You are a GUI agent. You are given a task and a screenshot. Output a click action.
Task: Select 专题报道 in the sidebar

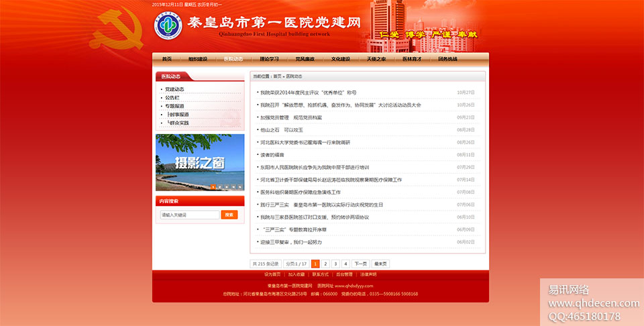point(174,106)
